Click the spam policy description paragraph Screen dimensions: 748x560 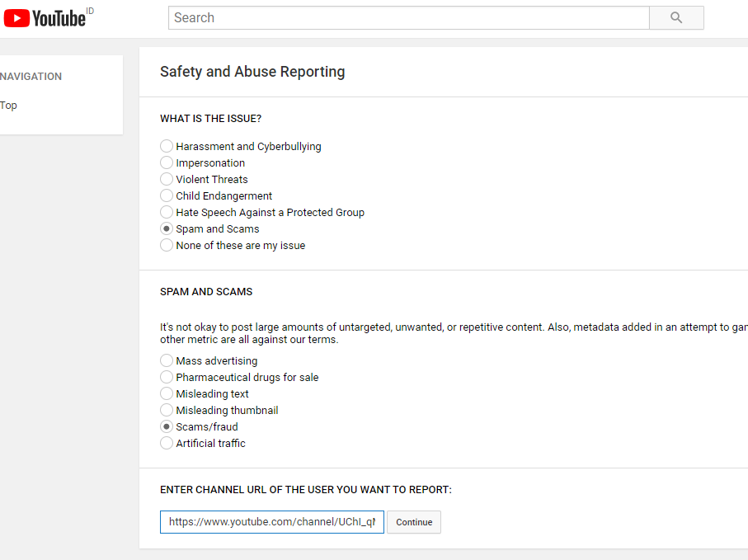[x=454, y=333]
